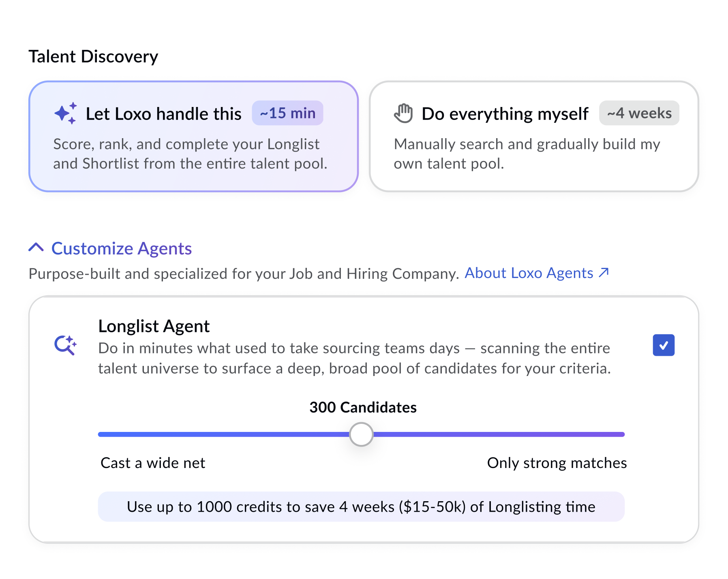Click the sparkle icon beside Let Loxo handle this
The image size is (728, 579).
tap(65, 113)
